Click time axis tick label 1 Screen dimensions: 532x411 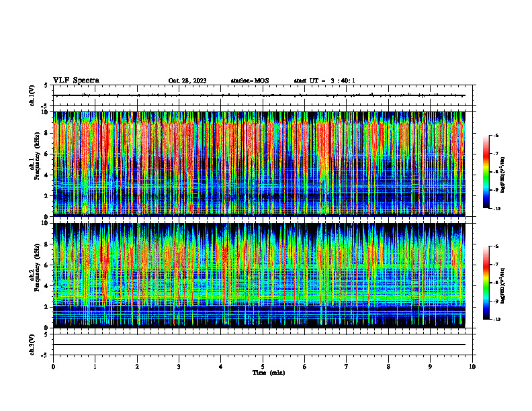tap(95, 367)
